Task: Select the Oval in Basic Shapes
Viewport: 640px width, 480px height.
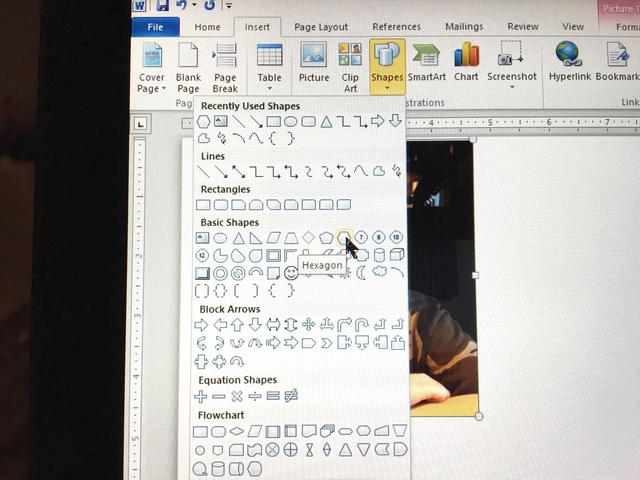Action: [x=220, y=238]
